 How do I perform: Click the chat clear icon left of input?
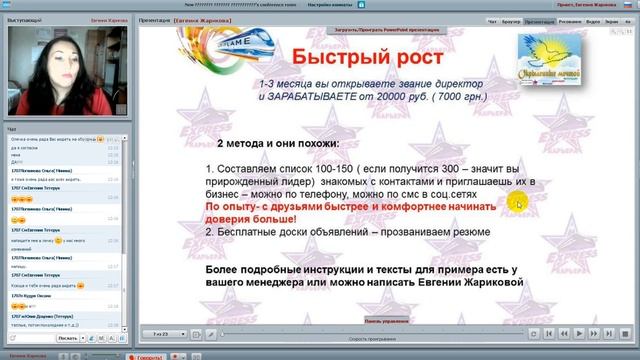pyautogui.click(x=13, y=338)
